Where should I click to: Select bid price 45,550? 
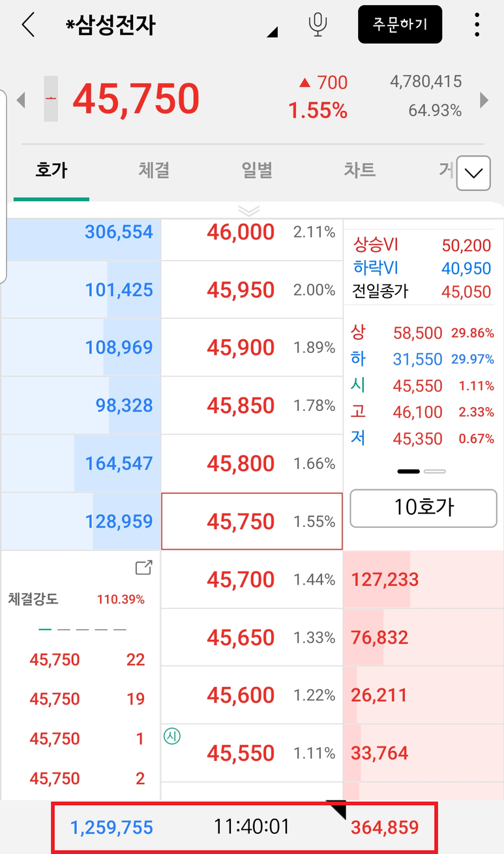tap(252, 753)
